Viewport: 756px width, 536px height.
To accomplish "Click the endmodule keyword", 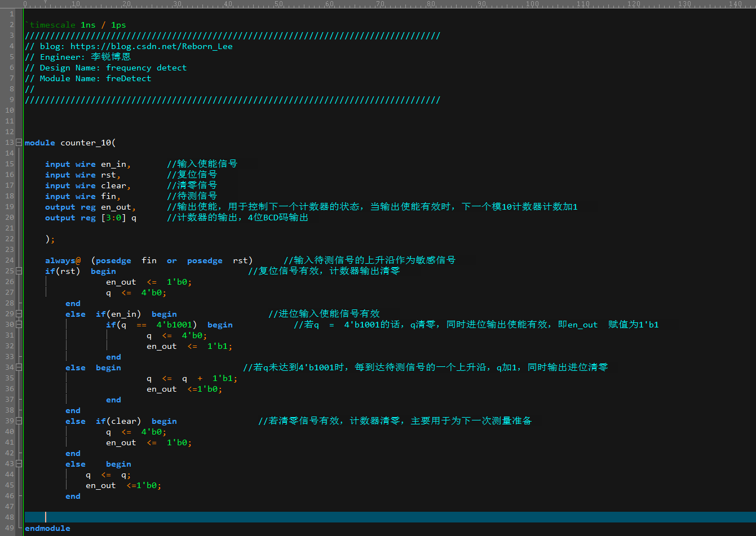I will click(47, 528).
